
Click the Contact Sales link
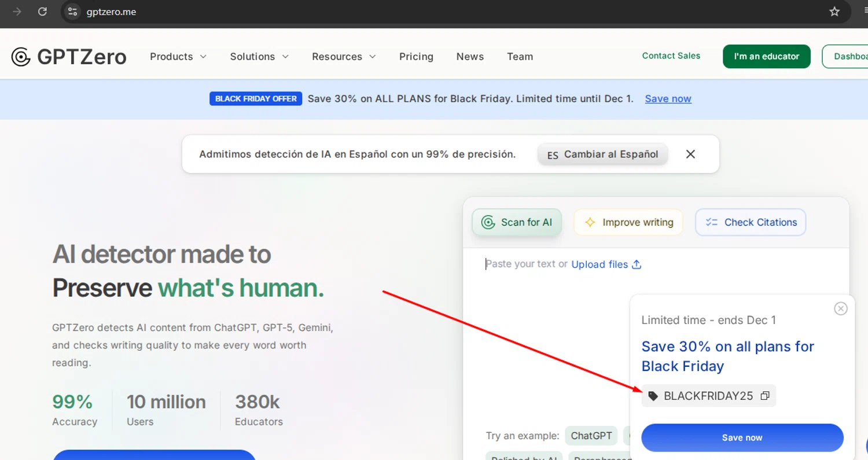[x=671, y=56]
